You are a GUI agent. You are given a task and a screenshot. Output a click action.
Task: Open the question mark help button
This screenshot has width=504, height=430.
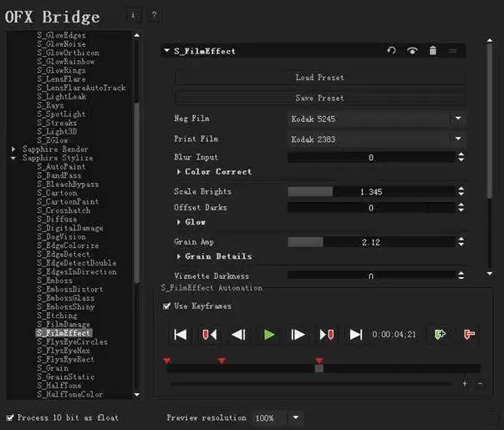pyautogui.click(x=155, y=15)
